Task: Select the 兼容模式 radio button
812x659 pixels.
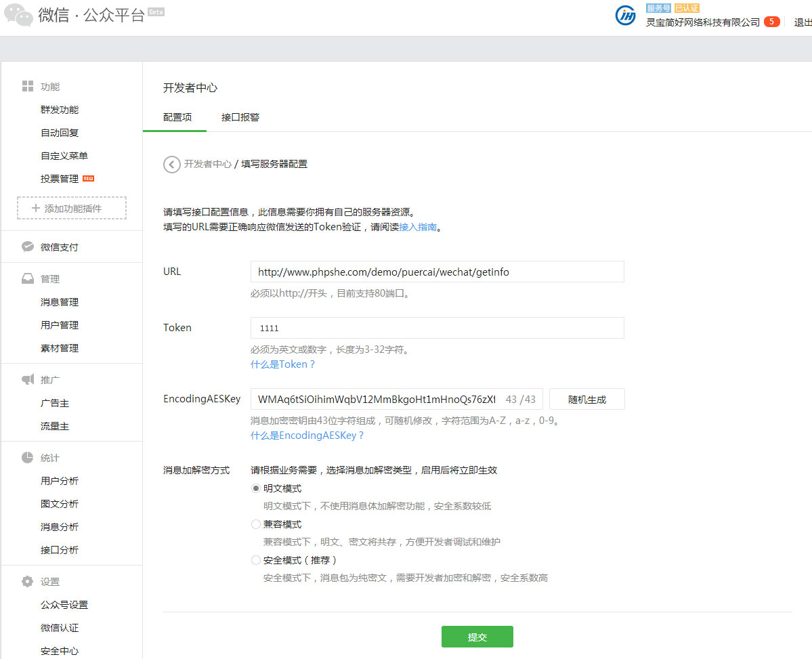Action: pyautogui.click(x=256, y=524)
